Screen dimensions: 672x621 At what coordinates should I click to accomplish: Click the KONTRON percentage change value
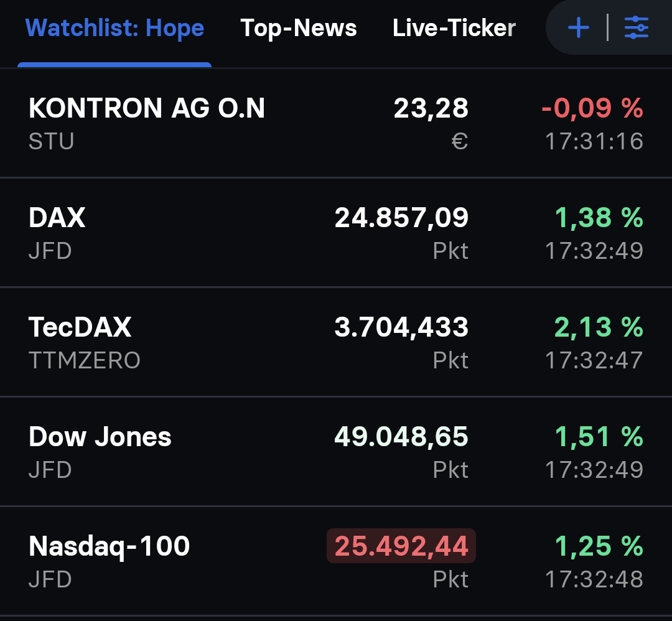click(592, 108)
